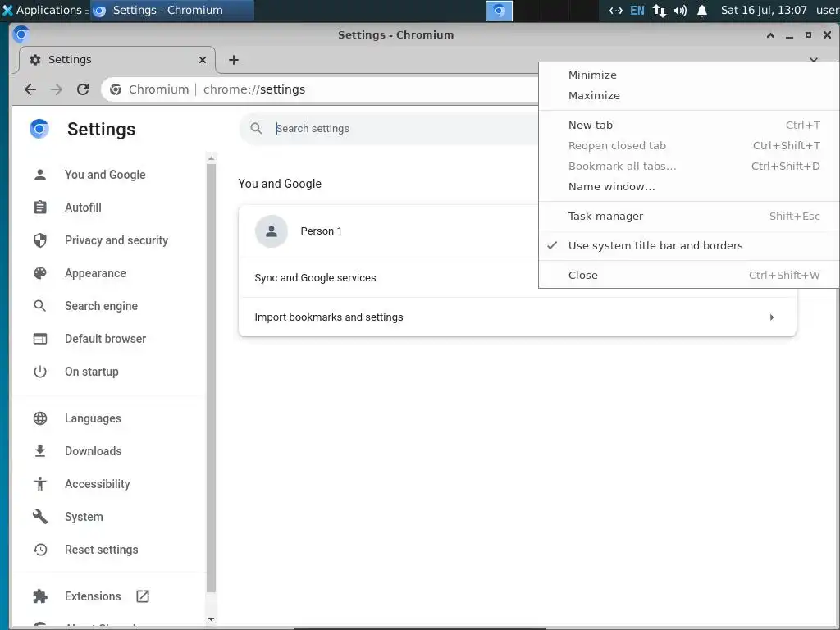
Task: Select New tab in the context menu
Action: coord(689,125)
